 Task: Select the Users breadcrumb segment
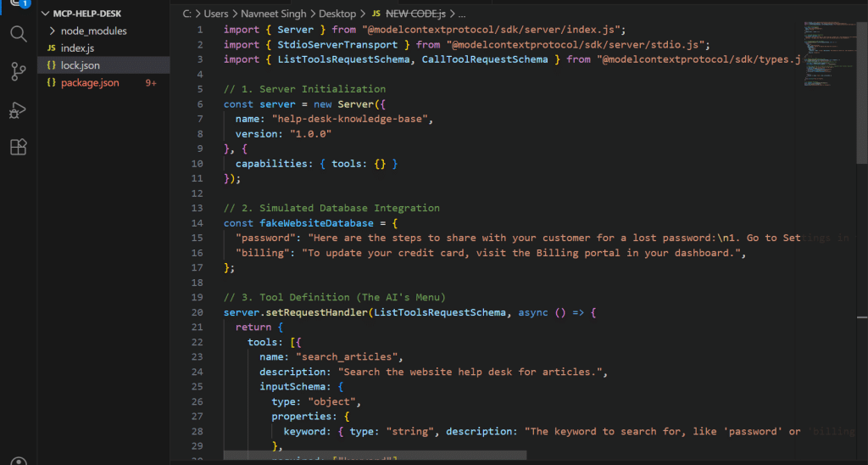point(216,14)
